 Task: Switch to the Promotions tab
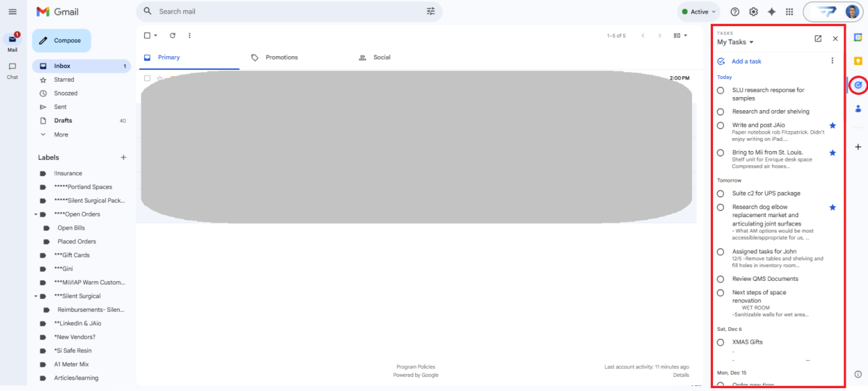click(281, 57)
